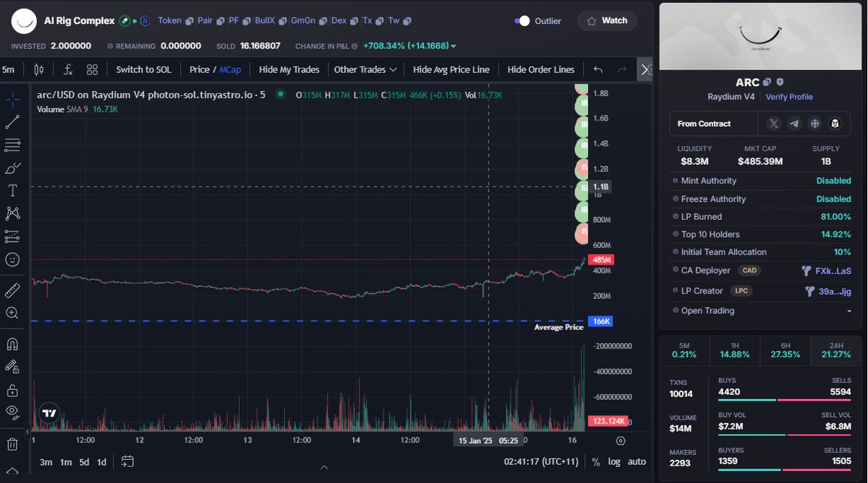The height and width of the screenshot is (483, 868).
Task: Open the go-to-date calendar icon
Action: 128,461
